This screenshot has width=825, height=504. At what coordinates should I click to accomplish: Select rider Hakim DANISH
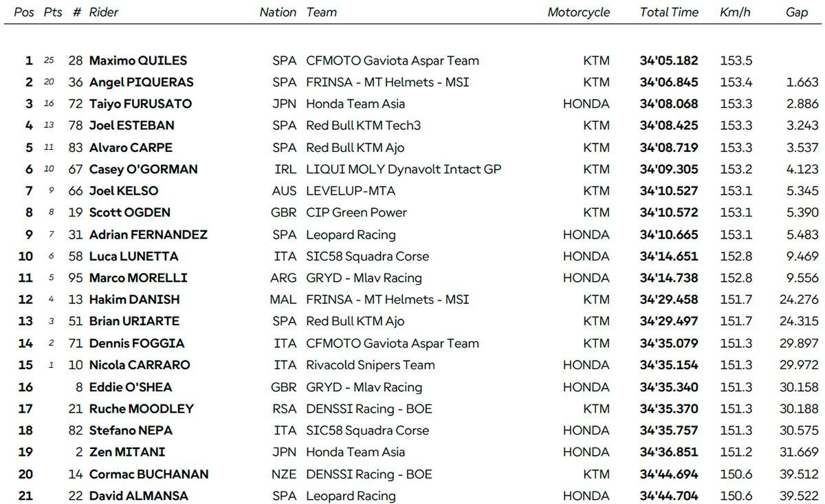point(134,300)
